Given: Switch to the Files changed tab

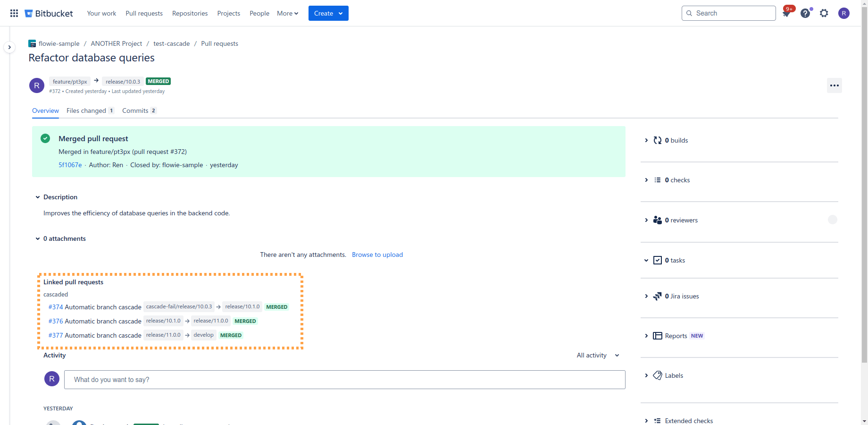Looking at the screenshot, I should (86, 110).
